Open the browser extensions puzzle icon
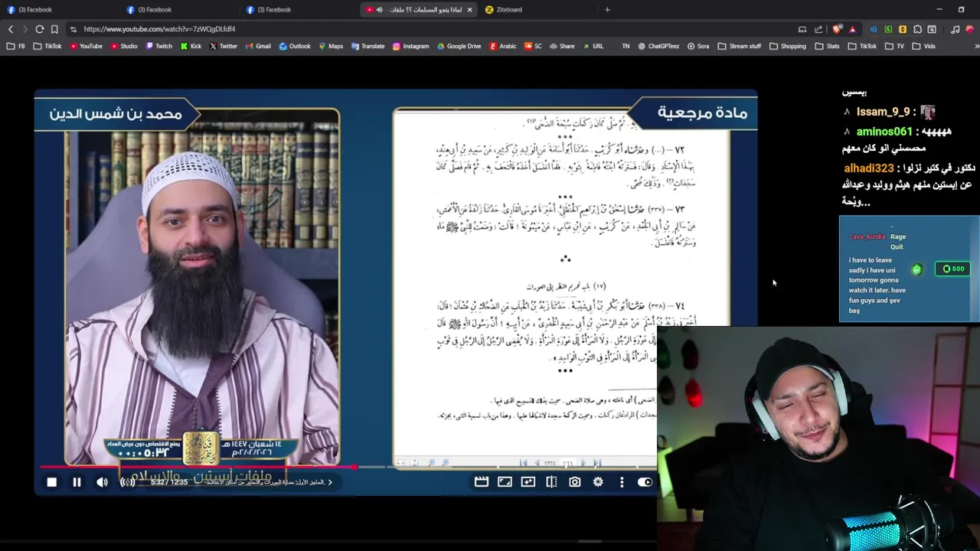 (917, 29)
